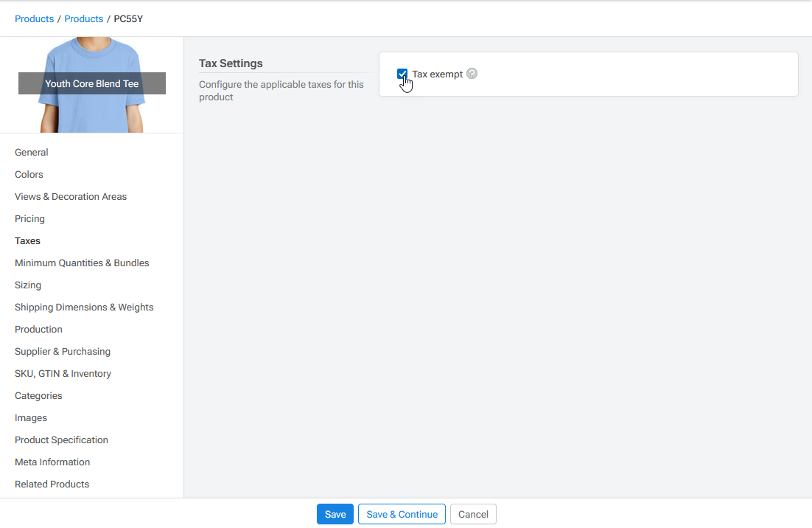Image resolution: width=812 pixels, height=528 pixels.
Task: Cancel editing the product
Action: coord(473,514)
